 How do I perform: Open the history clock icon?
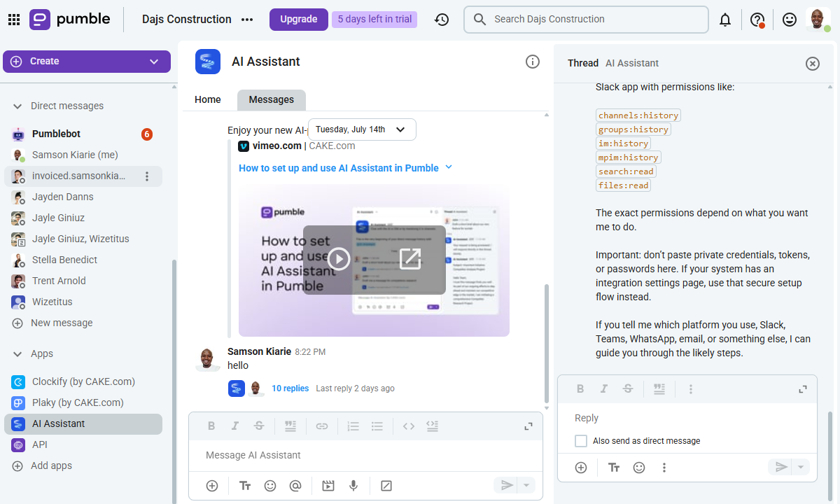pyautogui.click(x=441, y=20)
